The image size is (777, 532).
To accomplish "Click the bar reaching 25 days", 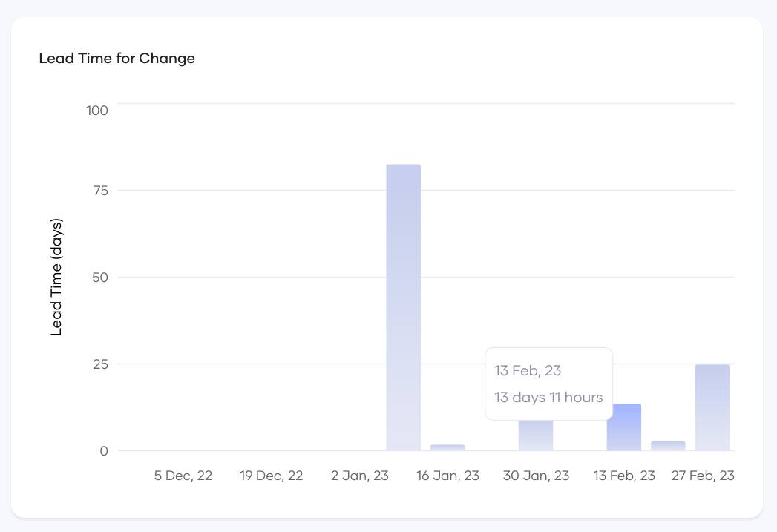I will pyautogui.click(x=712, y=407).
